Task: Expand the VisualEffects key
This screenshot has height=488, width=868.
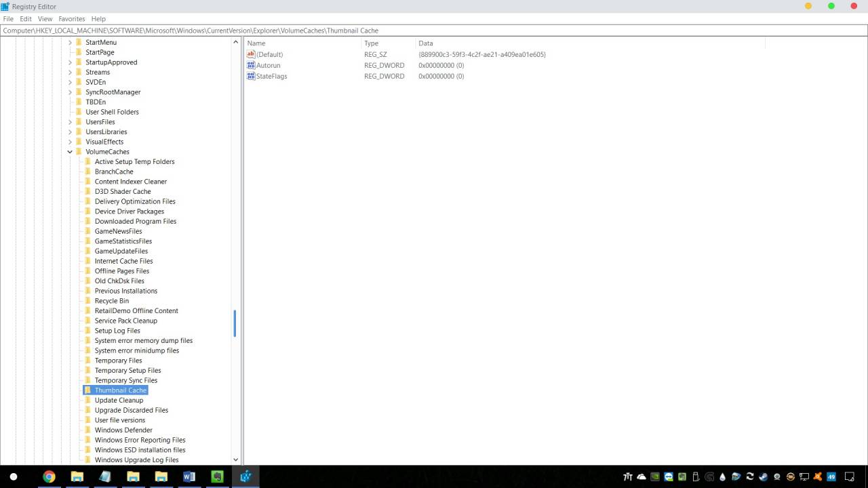Action: point(70,142)
